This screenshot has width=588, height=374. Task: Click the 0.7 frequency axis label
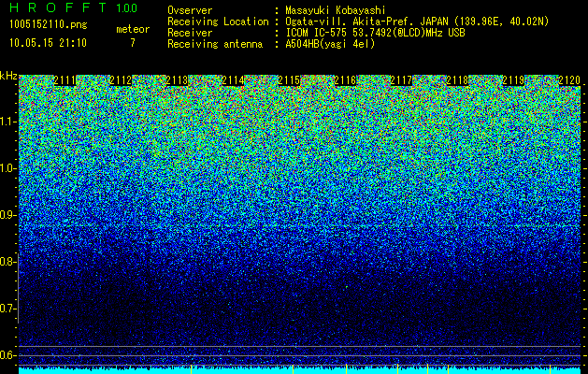pos(8,309)
